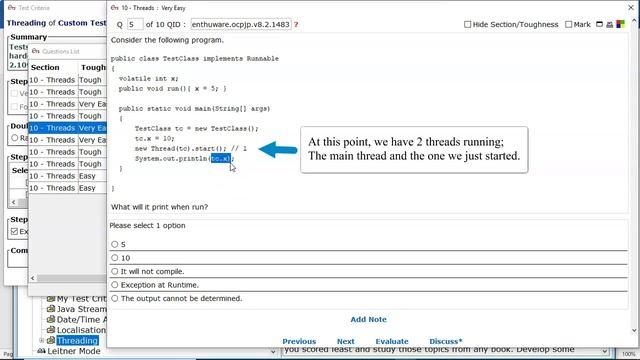Click the Questions List window title icon
Image resolution: width=640 pixels, height=360 pixels.
pyautogui.click(x=36, y=51)
